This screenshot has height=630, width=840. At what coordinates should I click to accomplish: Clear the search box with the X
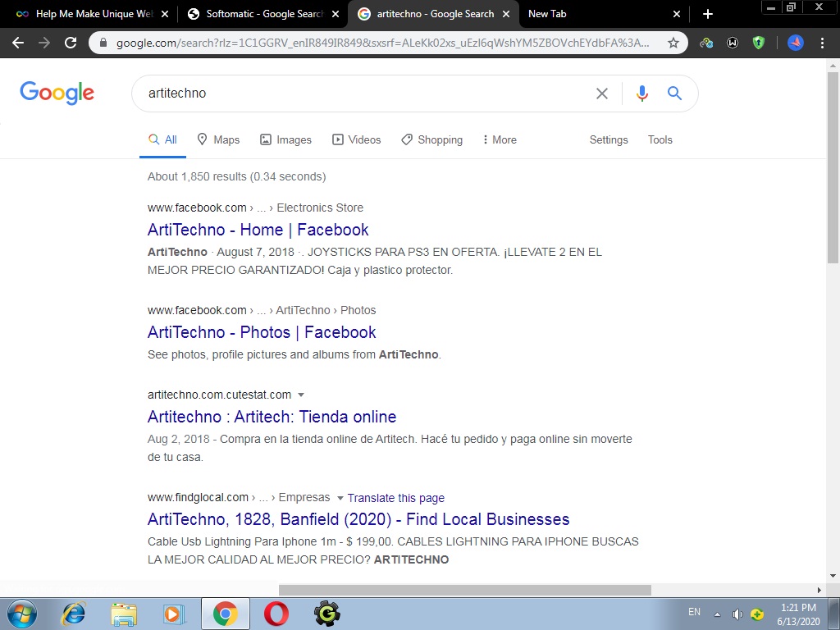[602, 94]
